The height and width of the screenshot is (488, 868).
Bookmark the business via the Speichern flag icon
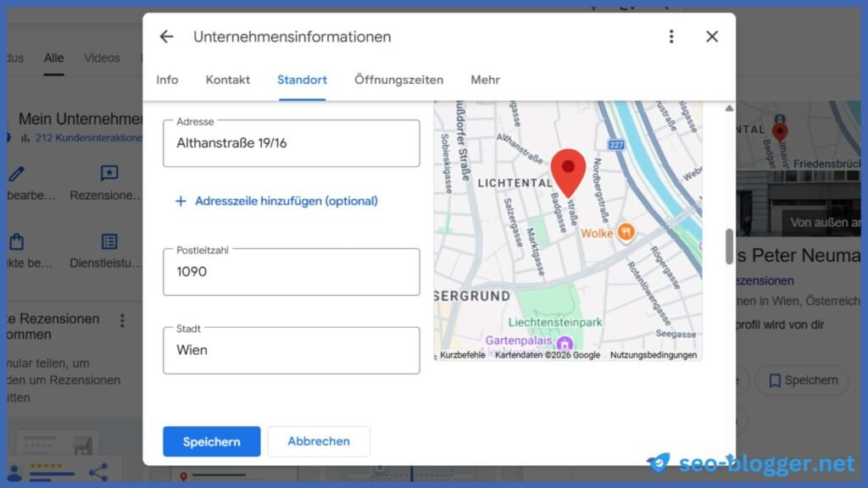[x=774, y=380]
